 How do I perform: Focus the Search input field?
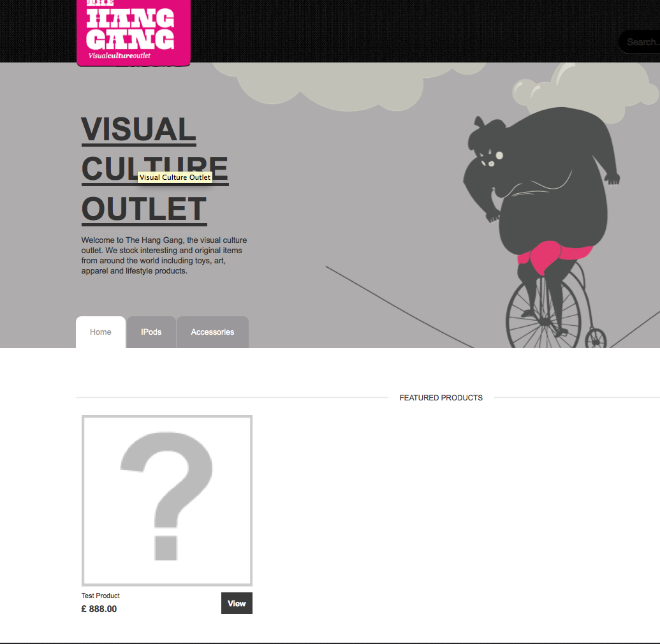click(x=640, y=42)
